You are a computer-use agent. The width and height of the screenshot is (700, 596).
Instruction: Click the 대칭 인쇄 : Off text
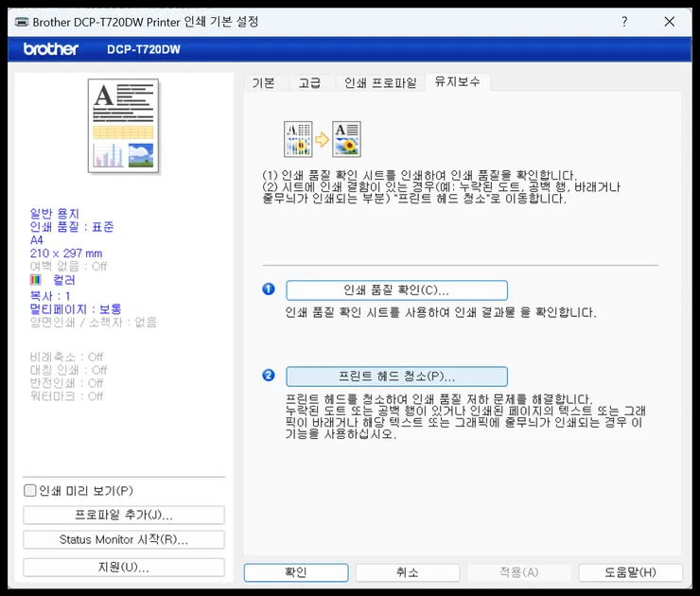(68, 370)
